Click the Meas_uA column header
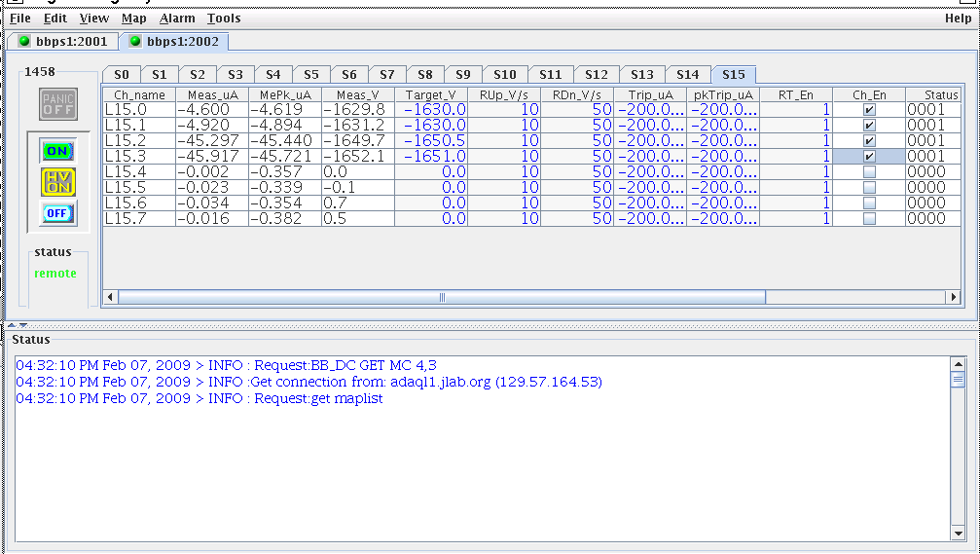 coord(212,95)
